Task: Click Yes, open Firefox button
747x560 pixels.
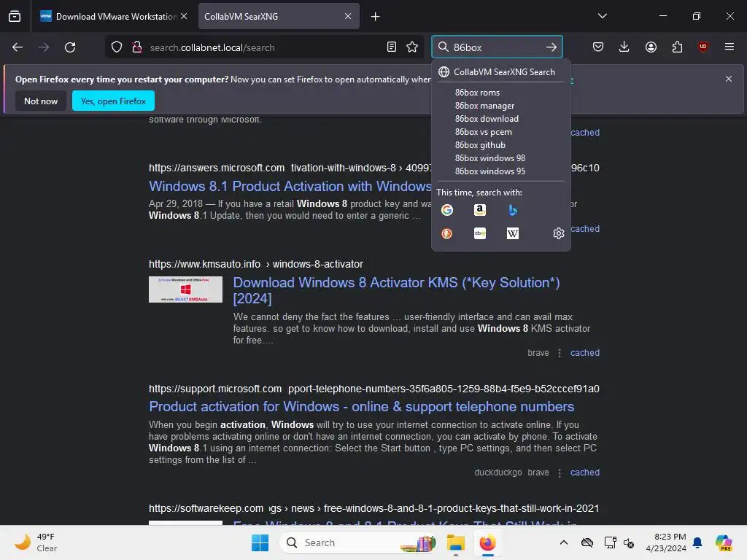Action: (113, 101)
